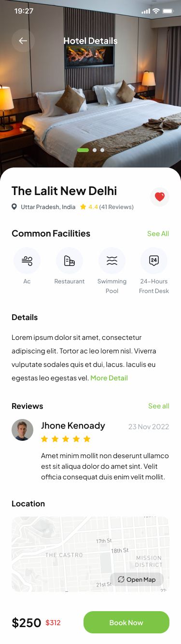The width and height of the screenshot is (181, 644).
Task: Click the location pin icon
Action: tap(14, 207)
